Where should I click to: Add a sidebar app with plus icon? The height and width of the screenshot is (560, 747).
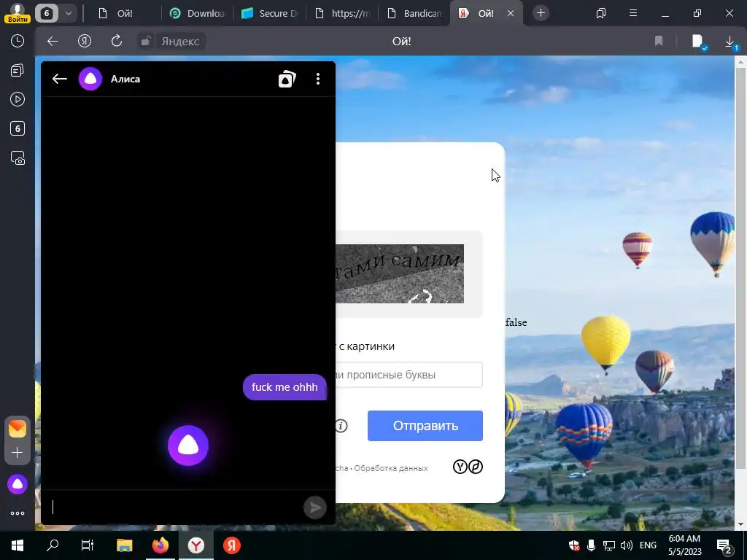coord(18,452)
